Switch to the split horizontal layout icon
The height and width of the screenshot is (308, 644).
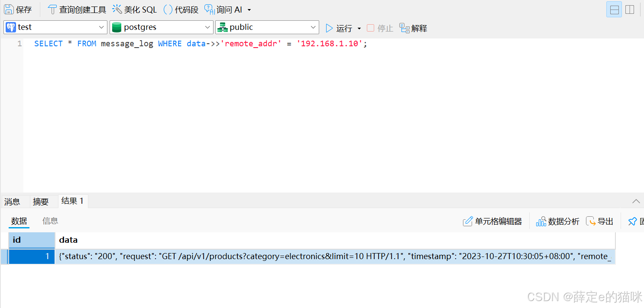tap(614, 10)
